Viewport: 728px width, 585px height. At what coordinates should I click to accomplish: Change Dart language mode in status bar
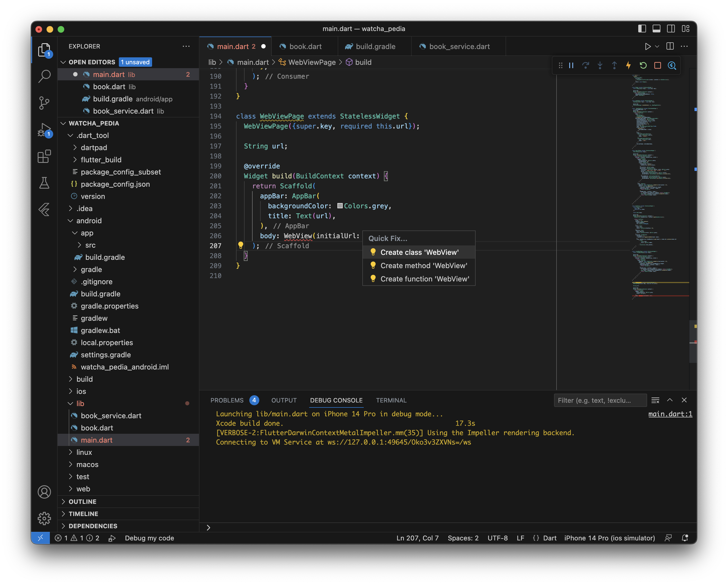[x=549, y=538]
